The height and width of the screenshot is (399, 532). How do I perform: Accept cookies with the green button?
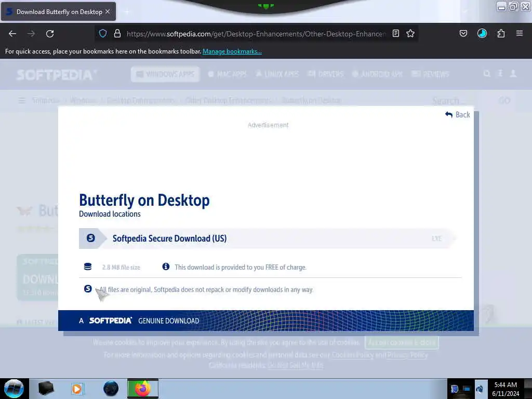point(402,342)
